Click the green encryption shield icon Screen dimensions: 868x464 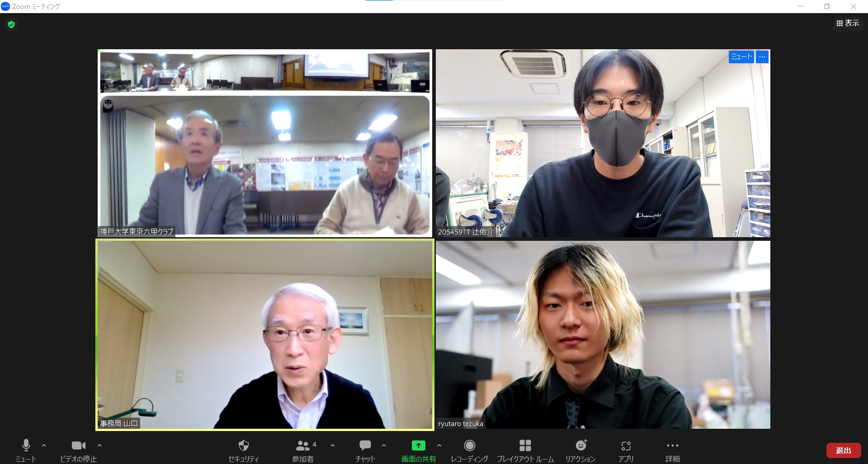[11, 24]
